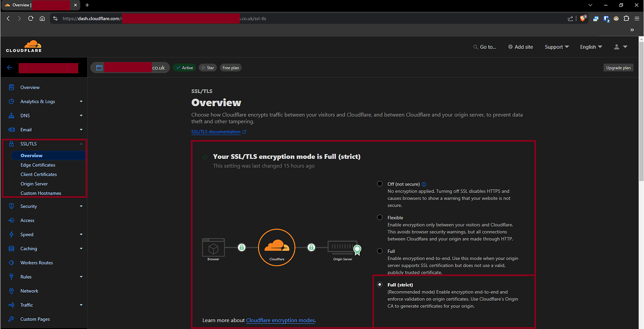Screen dimensions: 644x329
Task: Switch to the Overview browser tab
Action: pyautogui.click(x=41, y=5)
